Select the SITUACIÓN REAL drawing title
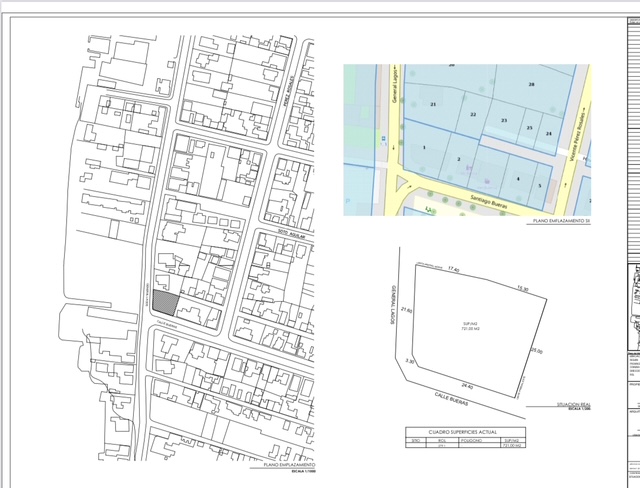 [x=570, y=404]
